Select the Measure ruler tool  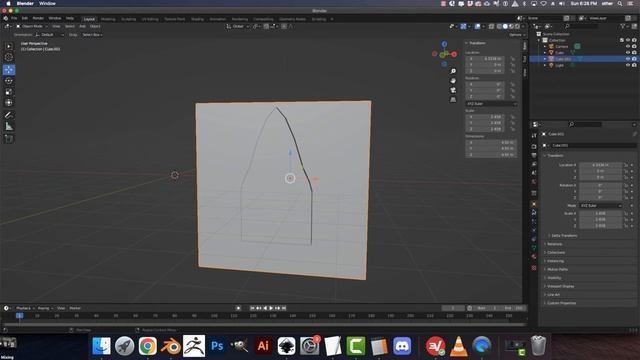coord(9,127)
